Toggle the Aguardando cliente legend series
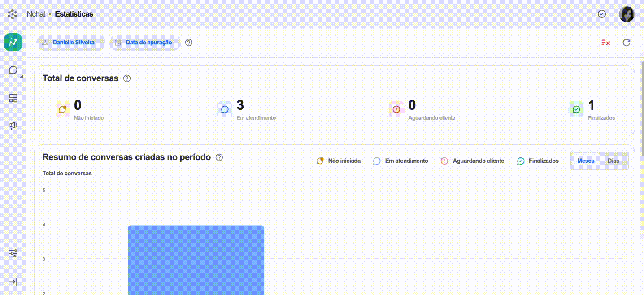 point(472,161)
